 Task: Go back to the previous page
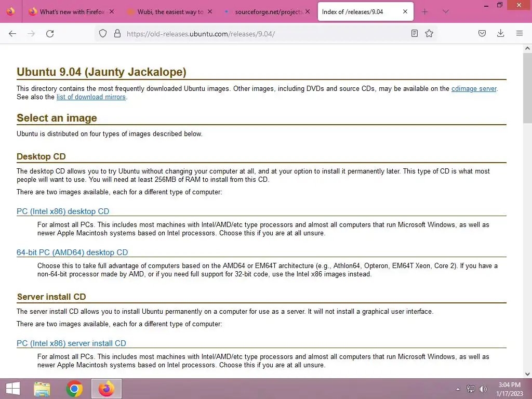(x=12, y=34)
